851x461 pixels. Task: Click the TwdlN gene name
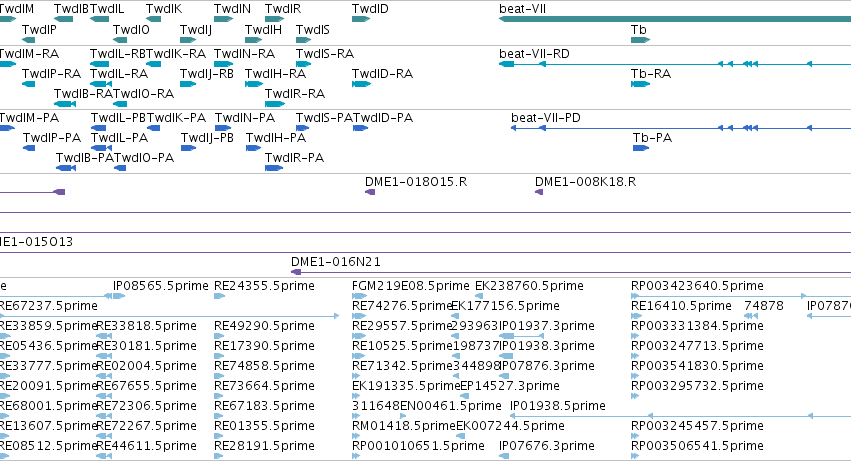coord(232,9)
